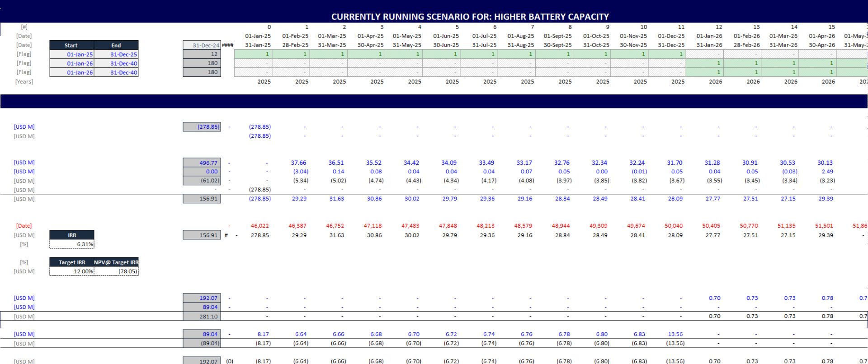Click the IRR header label
868x364 pixels.
pyautogui.click(x=72, y=235)
